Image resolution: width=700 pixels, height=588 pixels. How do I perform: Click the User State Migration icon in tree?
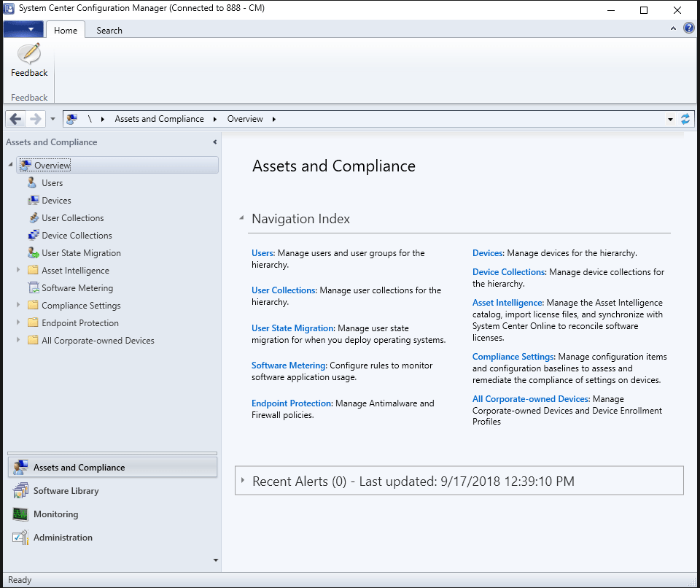click(34, 253)
